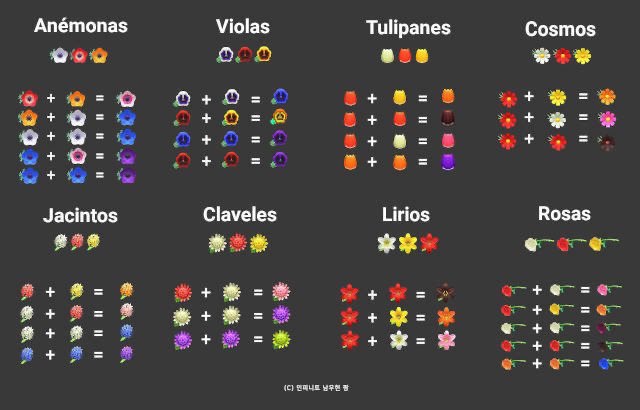Screen dimensions: 640x410
Task: Click the Rosas heading
Action: point(563,214)
